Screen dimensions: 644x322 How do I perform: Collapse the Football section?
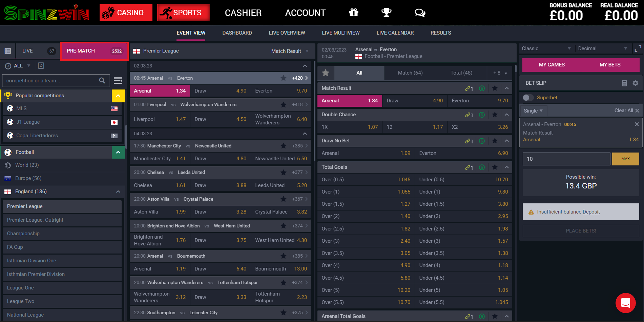(118, 152)
